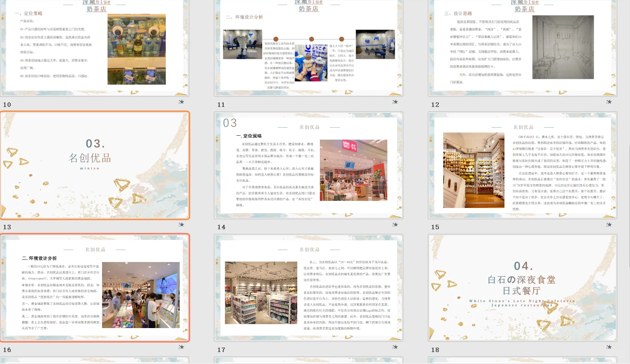Play the animation preview star on slide 10

pyautogui.click(x=181, y=102)
